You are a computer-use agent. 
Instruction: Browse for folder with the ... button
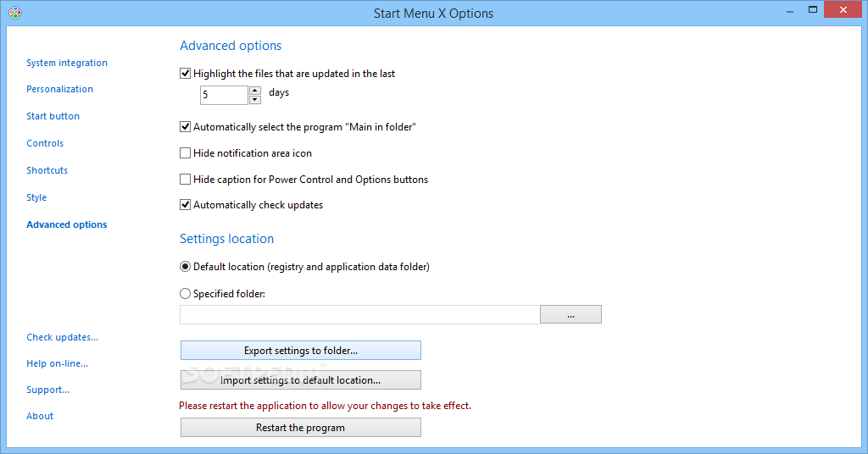point(570,314)
